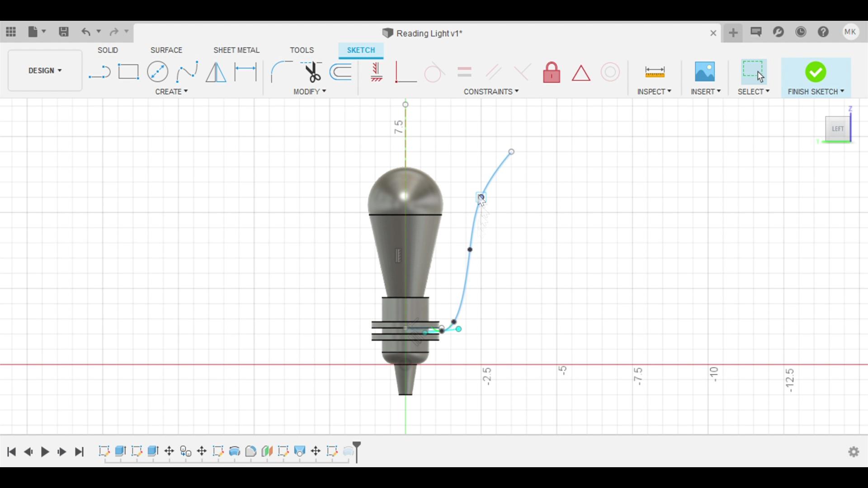Open the MODIFY dropdown menu

(310, 92)
